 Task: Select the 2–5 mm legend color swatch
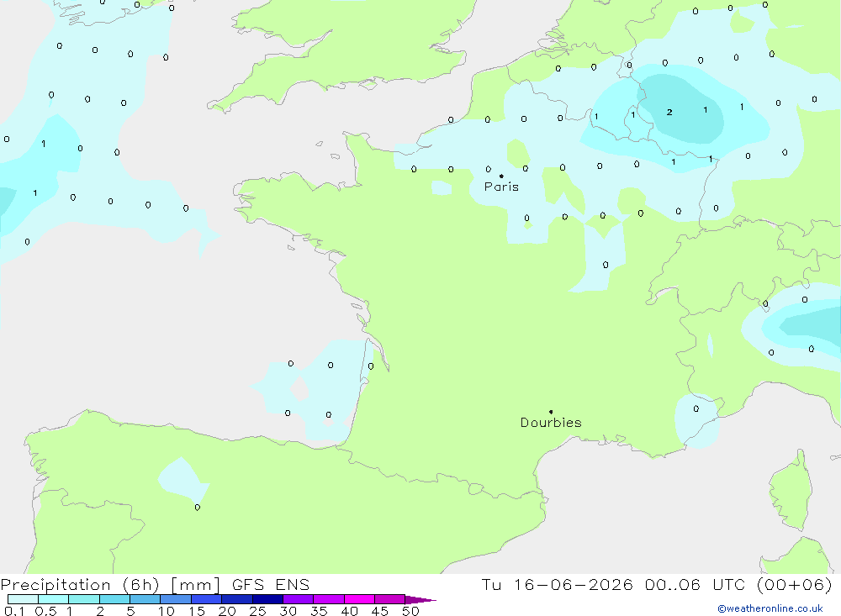(114, 599)
